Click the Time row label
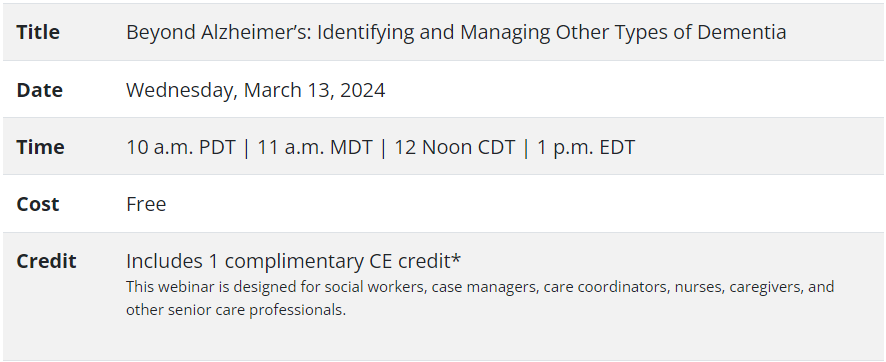Viewport: 886px width, 362px height. tap(40, 147)
